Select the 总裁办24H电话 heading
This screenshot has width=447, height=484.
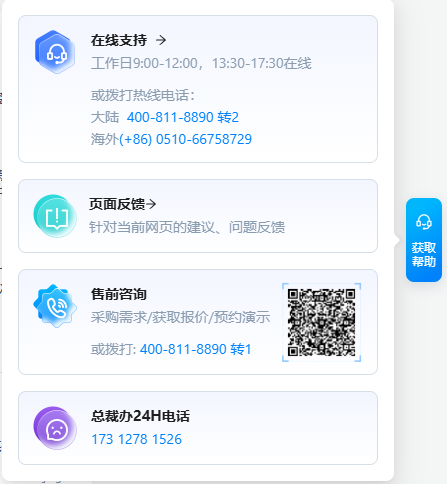click(140, 416)
